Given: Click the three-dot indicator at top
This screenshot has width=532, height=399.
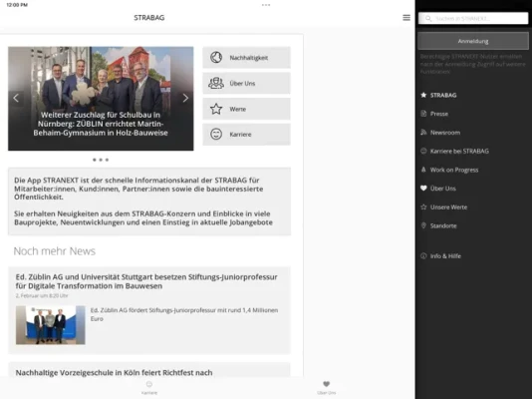Looking at the screenshot, I should (x=266, y=5).
